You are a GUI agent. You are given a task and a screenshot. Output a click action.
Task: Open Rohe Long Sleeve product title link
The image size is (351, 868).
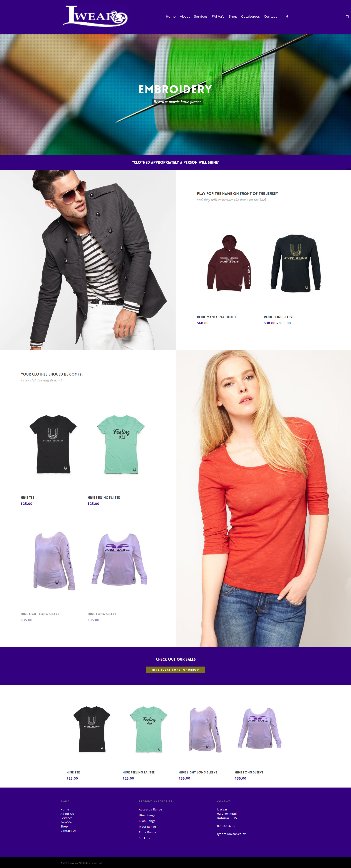click(x=279, y=317)
